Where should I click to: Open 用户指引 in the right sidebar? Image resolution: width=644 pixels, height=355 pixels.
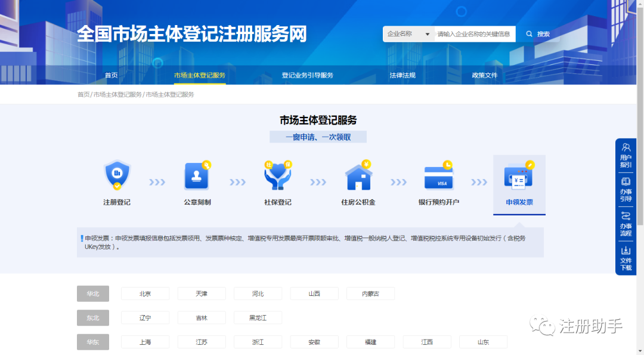click(626, 155)
